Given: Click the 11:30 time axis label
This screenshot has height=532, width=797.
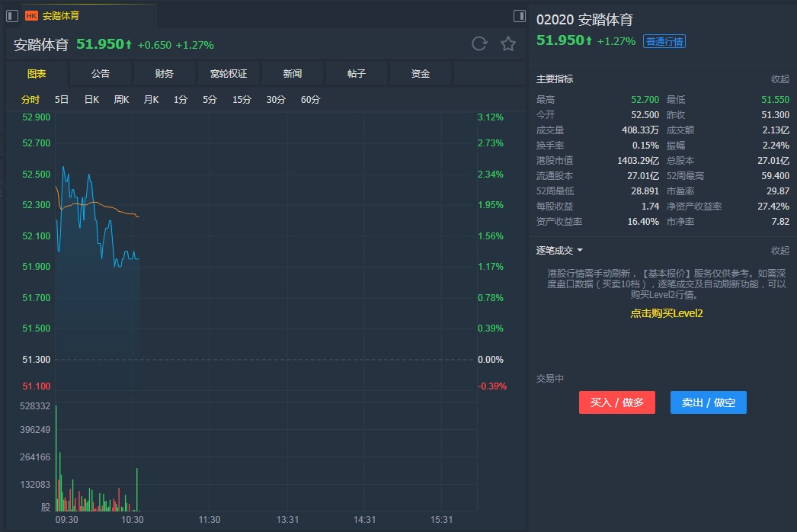Looking at the screenshot, I should [x=210, y=520].
